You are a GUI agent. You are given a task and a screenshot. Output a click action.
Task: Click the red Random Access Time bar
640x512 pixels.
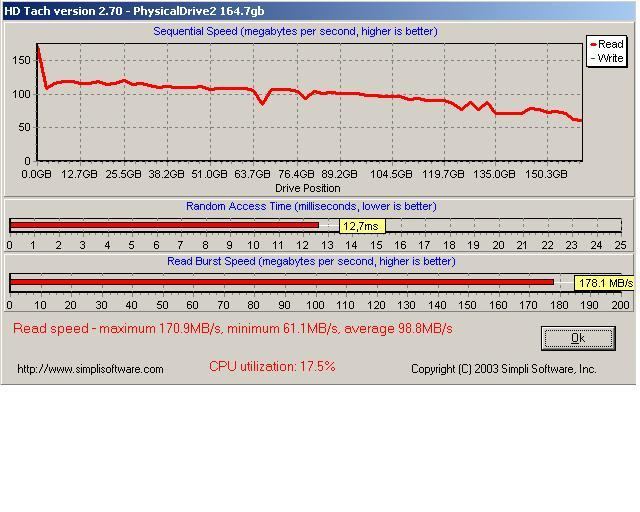coord(164,225)
